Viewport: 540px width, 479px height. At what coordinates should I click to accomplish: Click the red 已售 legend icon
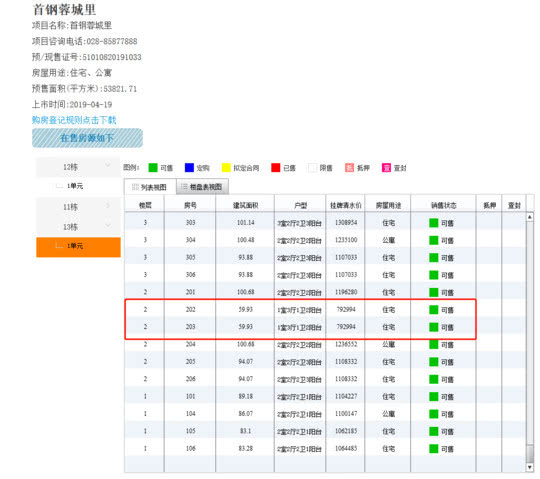[x=276, y=168]
